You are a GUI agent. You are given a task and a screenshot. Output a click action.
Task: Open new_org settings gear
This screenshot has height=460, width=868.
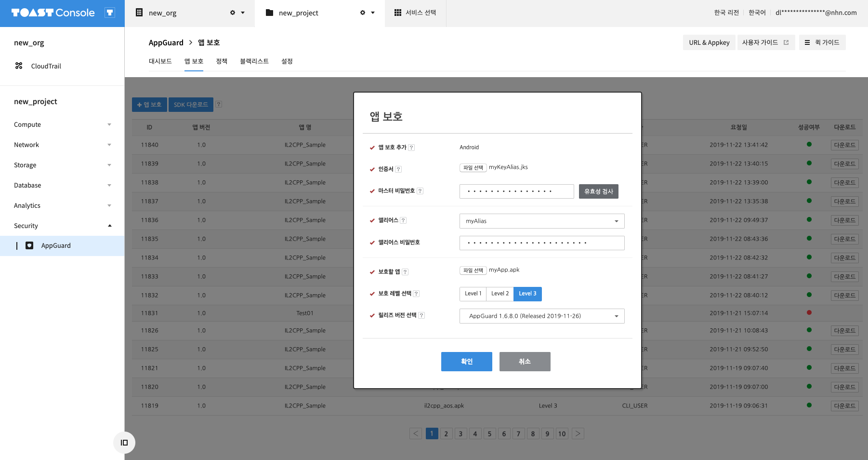pyautogui.click(x=233, y=13)
